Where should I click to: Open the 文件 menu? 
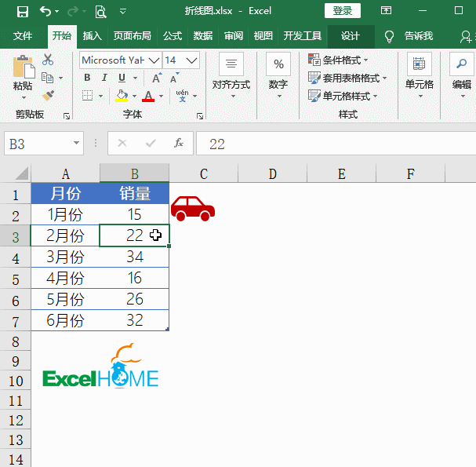[x=23, y=36]
